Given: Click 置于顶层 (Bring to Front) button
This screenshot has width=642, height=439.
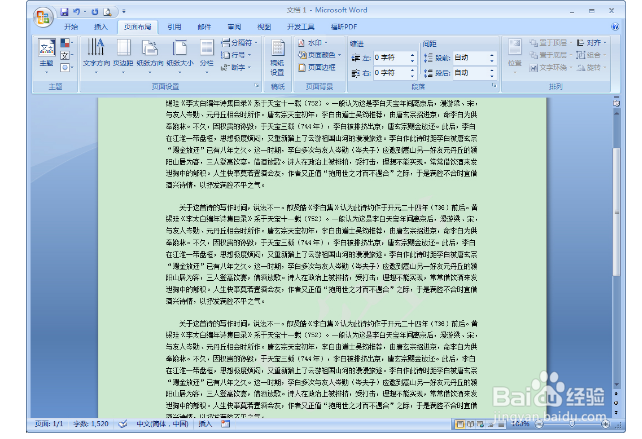Looking at the screenshot, I should [549, 43].
